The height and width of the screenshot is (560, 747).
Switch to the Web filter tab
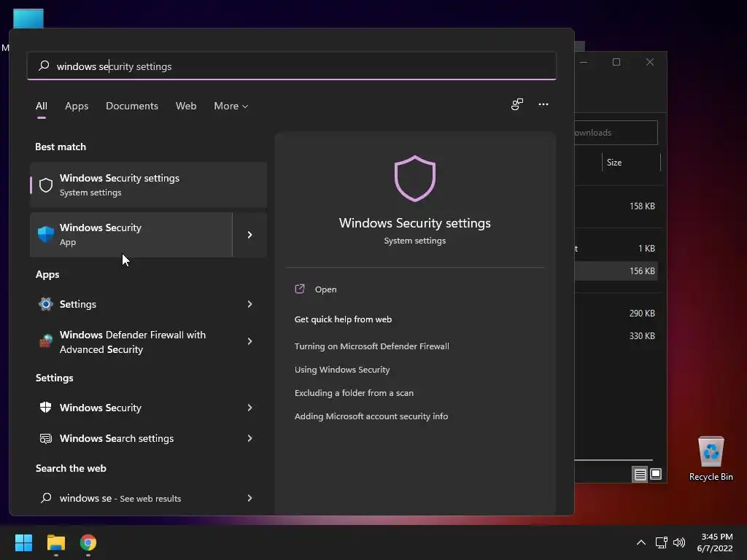186,106
